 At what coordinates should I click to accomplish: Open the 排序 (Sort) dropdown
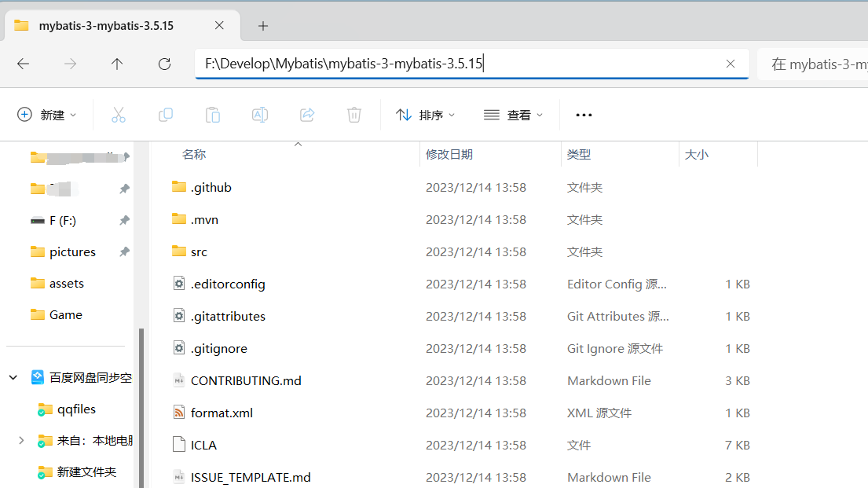point(425,116)
